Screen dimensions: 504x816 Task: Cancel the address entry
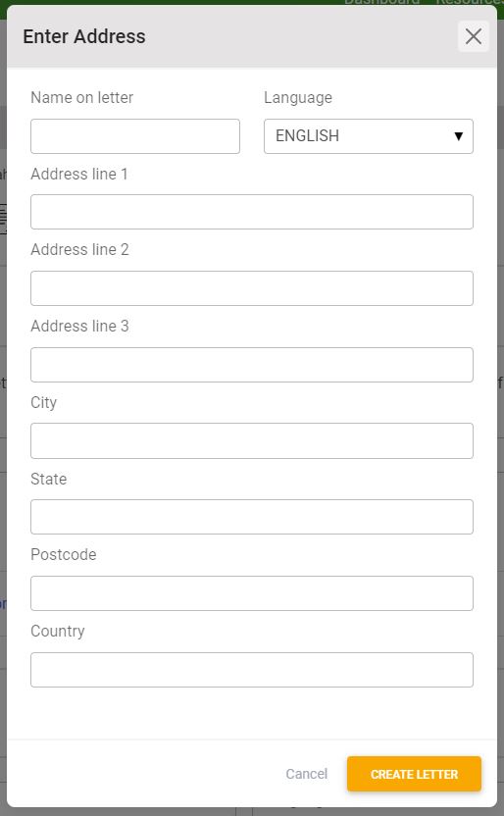[x=306, y=774]
